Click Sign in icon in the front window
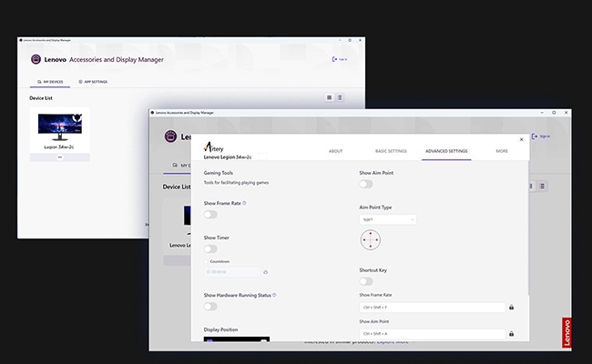This screenshot has height=364, width=592. pyautogui.click(x=535, y=136)
